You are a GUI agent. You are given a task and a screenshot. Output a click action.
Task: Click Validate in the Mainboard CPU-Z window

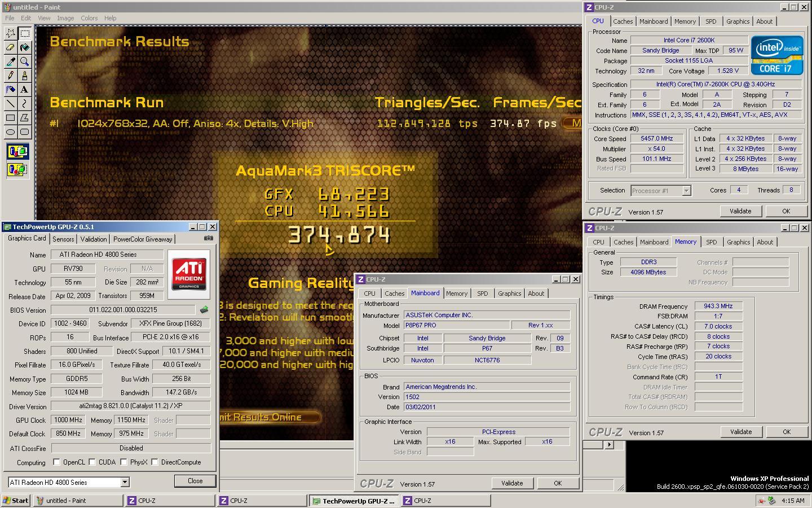point(512,483)
